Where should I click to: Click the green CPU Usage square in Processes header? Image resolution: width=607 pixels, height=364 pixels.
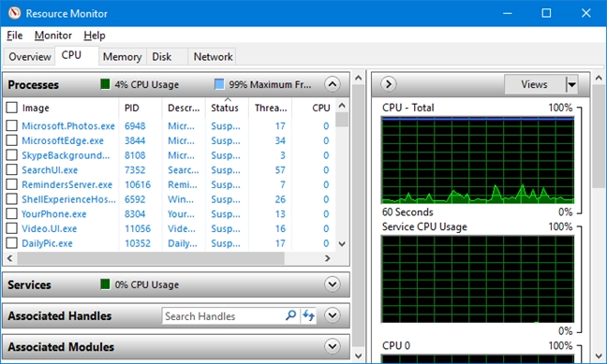[105, 84]
